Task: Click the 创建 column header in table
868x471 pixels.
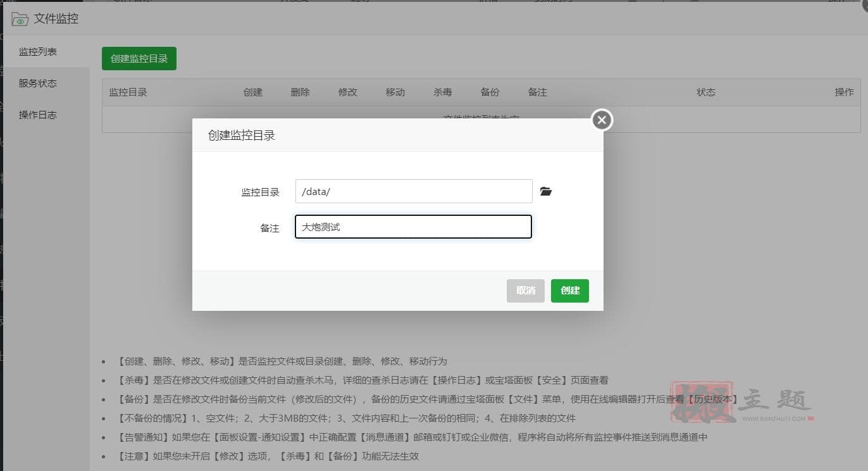Action: [x=253, y=92]
